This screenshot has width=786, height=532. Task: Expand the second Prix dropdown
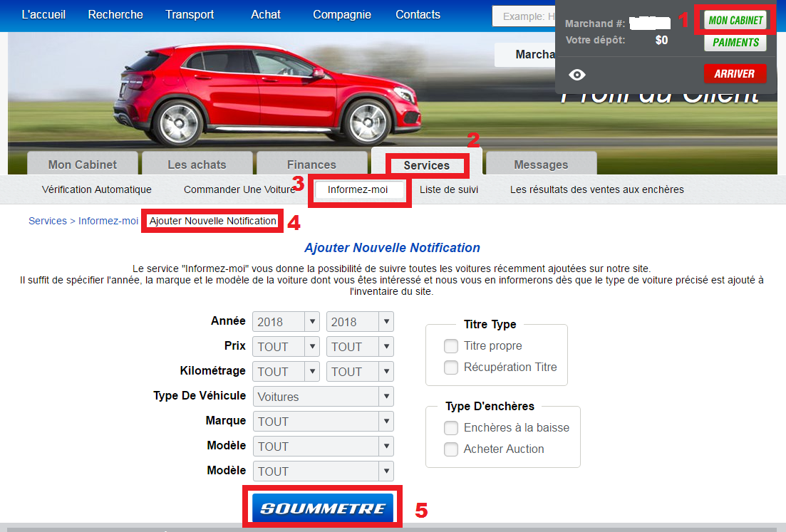point(360,347)
